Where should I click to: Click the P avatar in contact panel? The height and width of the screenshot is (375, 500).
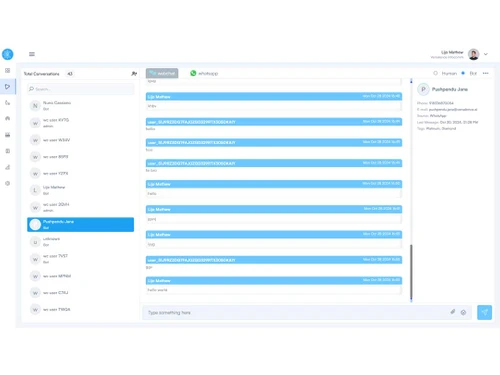coord(423,89)
